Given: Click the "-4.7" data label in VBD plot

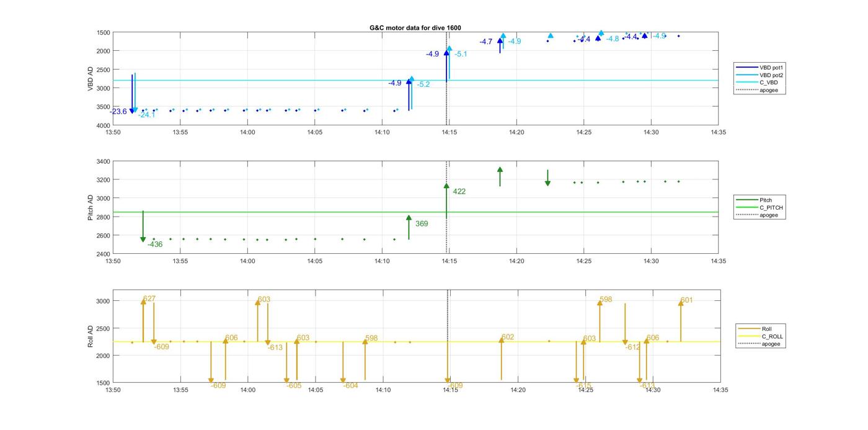Looking at the screenshot, I should 486,42.
